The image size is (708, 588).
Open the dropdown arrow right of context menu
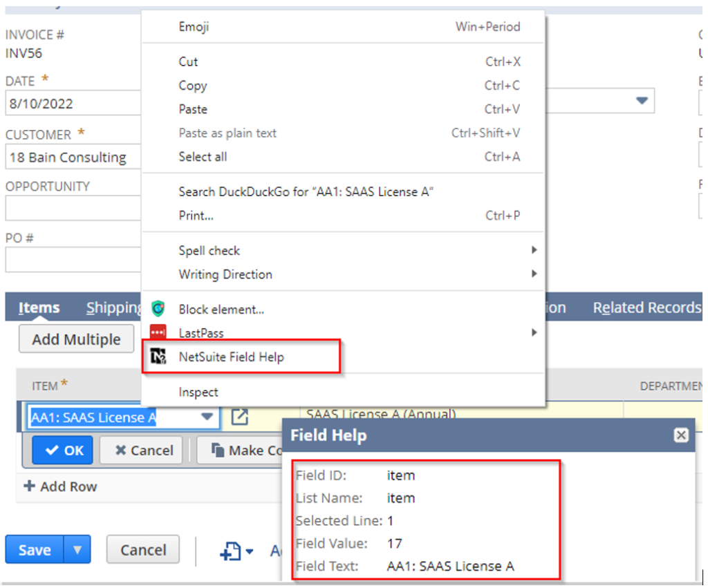(x=642, y=100)
